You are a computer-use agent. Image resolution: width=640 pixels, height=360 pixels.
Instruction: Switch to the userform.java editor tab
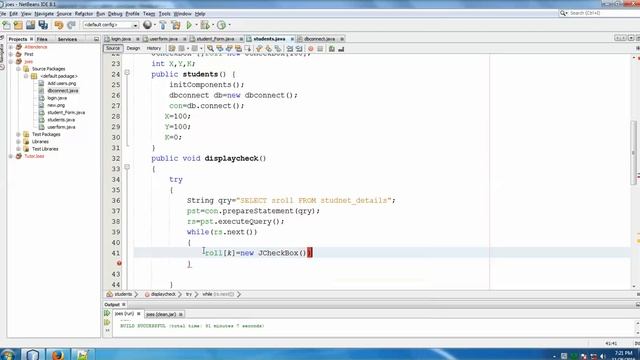click(x=164, y=39)
